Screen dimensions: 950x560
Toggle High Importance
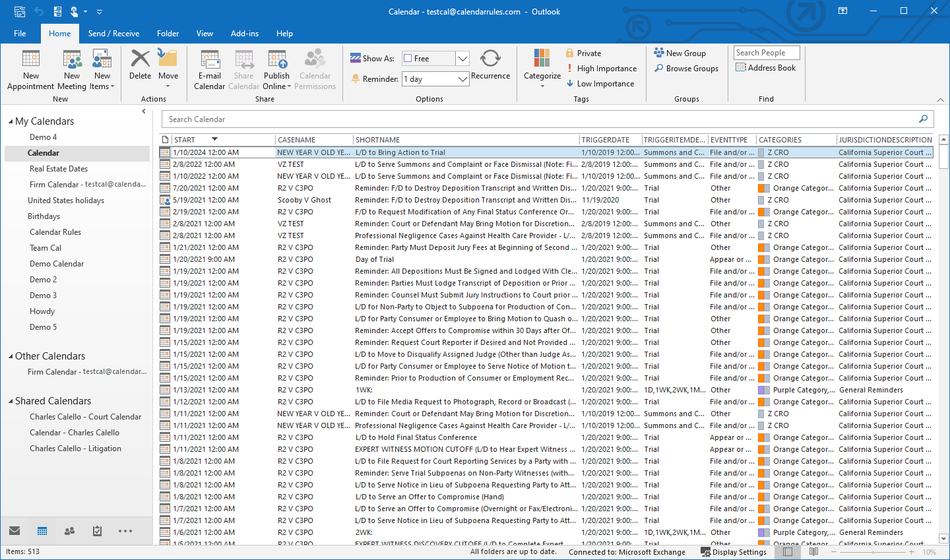click(x=601, y=69)
